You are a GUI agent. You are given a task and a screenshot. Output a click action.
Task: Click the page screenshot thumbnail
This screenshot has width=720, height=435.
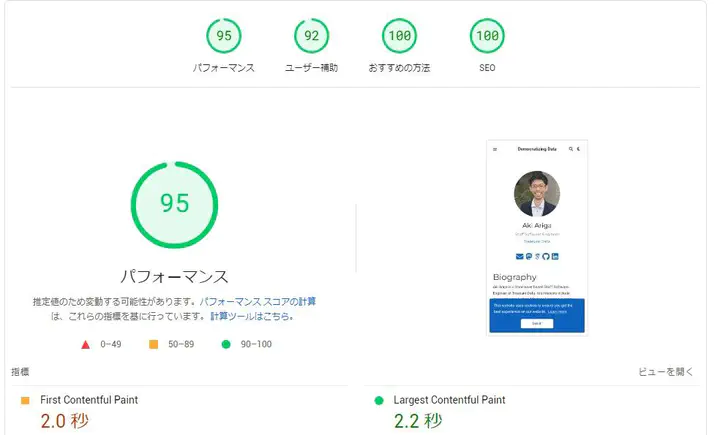[x=537, y=237]
